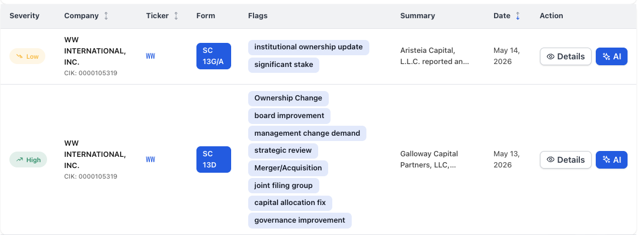Click the 'Merger/Acquisition' flag
Image resolution: width=644 pixels, height=235 pixels.
[x=288, y=168]
